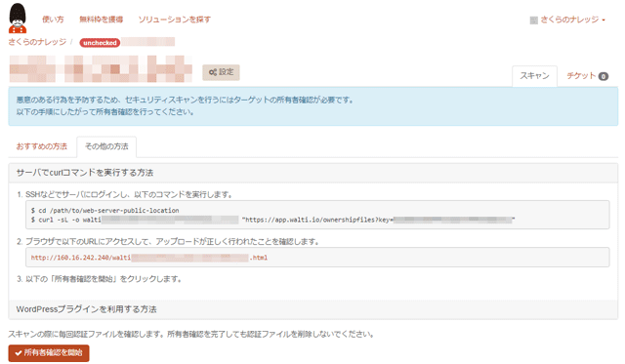The width and height of the screenshot is (625, 364).
Task: Select the おすすめの方法 tab
Action: coord(42,146)
